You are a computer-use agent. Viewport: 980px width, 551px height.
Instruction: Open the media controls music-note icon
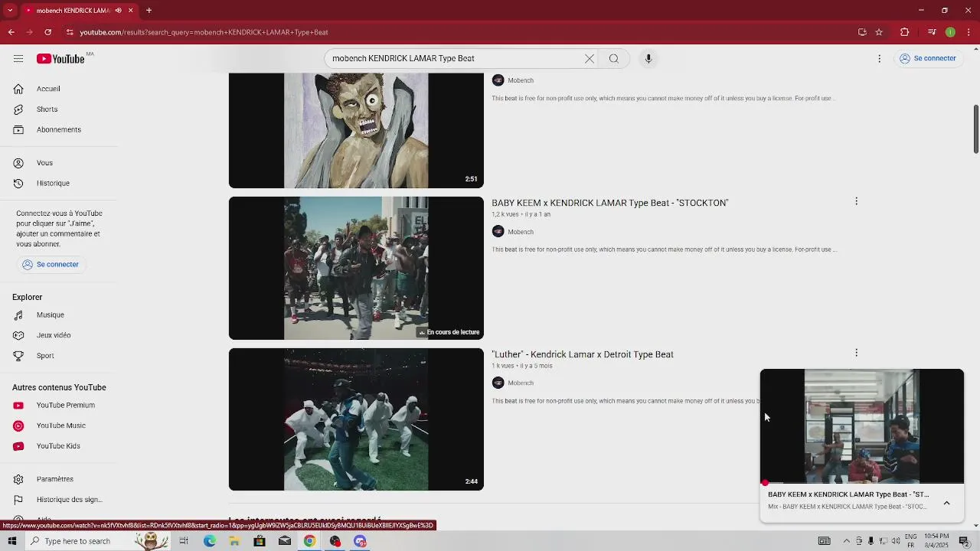point(932,32)
